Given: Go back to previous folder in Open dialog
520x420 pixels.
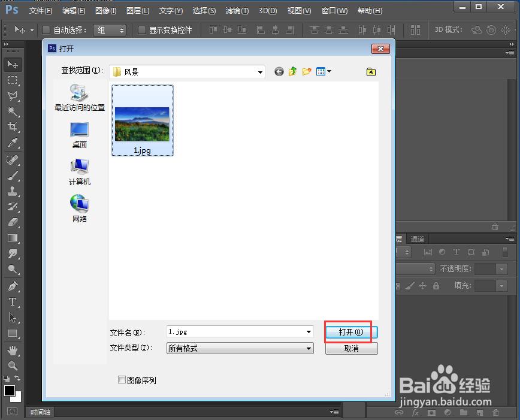Looking at the screenshot, I should point(279,71).
